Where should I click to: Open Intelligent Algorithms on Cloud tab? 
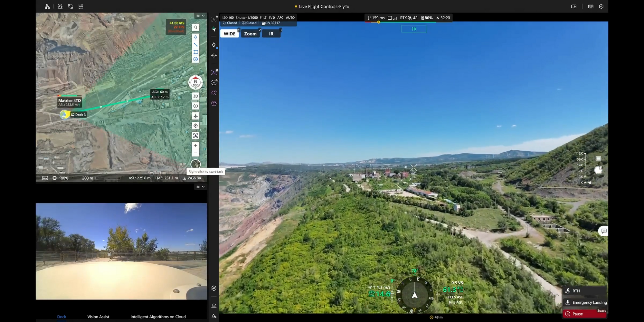point(158,317)
